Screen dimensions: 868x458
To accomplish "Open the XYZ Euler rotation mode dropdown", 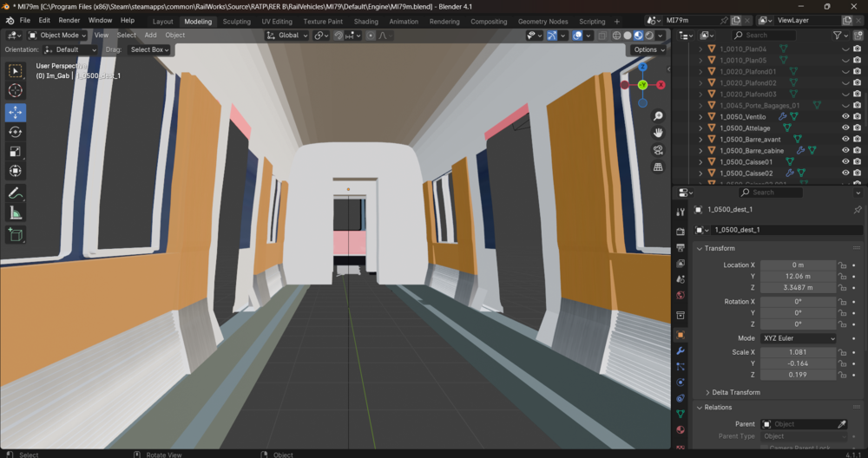I will pyautogui.click(x=799, y=338).
